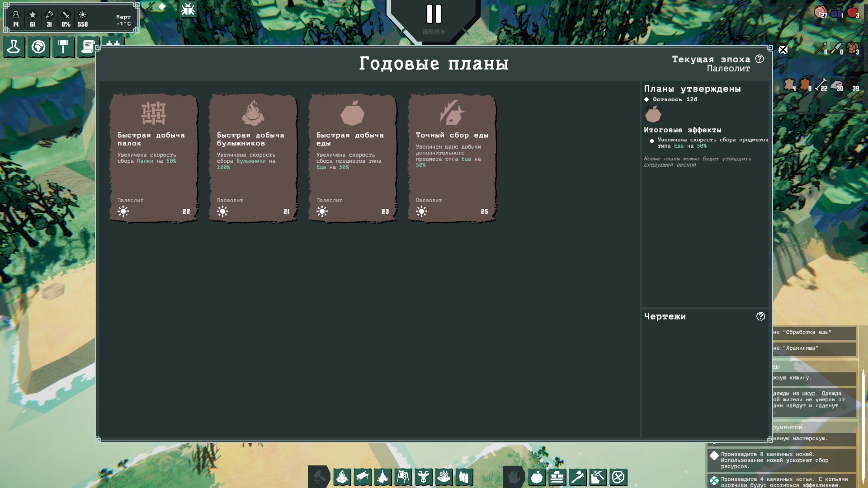
Task: Select the tent build icon
Action: (382, 477)
